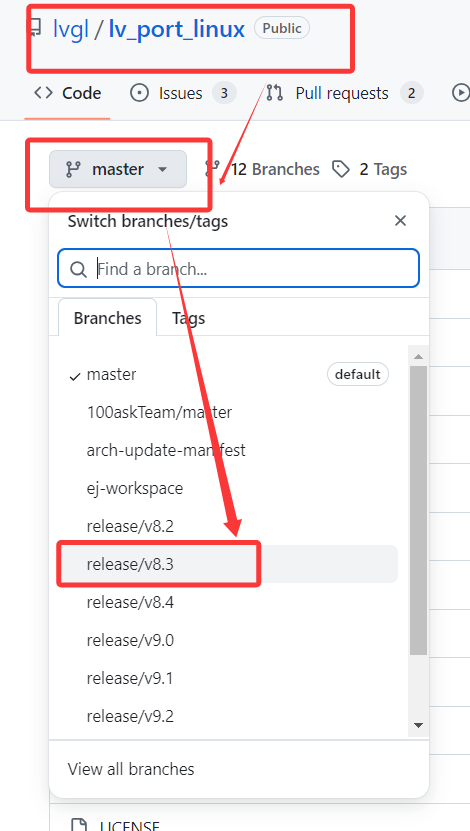Select the Branches tab in popup

point(108,318)
